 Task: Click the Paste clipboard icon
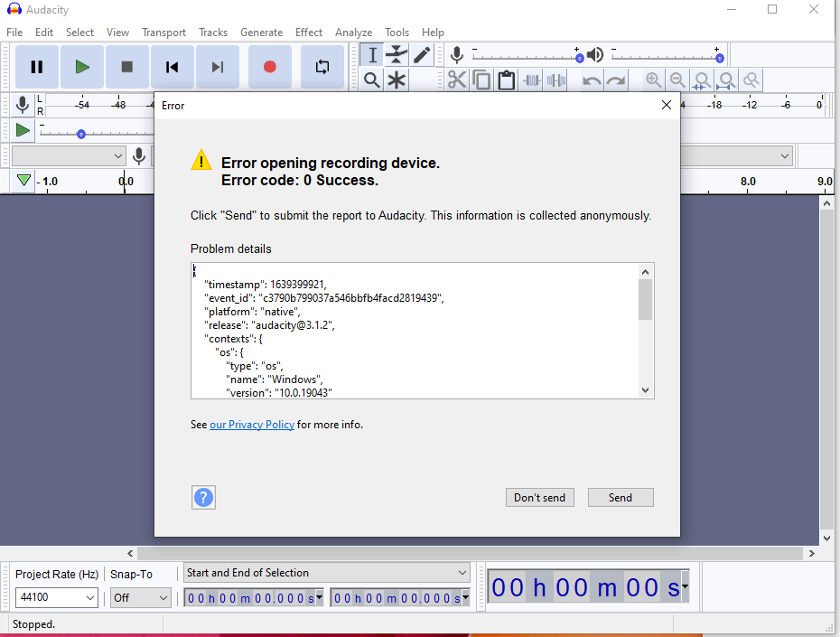coord(506,80)
